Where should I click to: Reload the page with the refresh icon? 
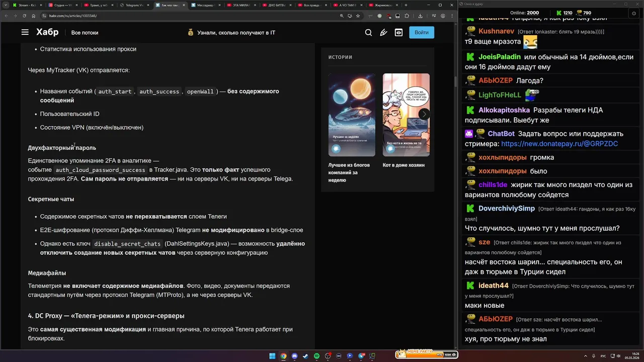[24, 16]
